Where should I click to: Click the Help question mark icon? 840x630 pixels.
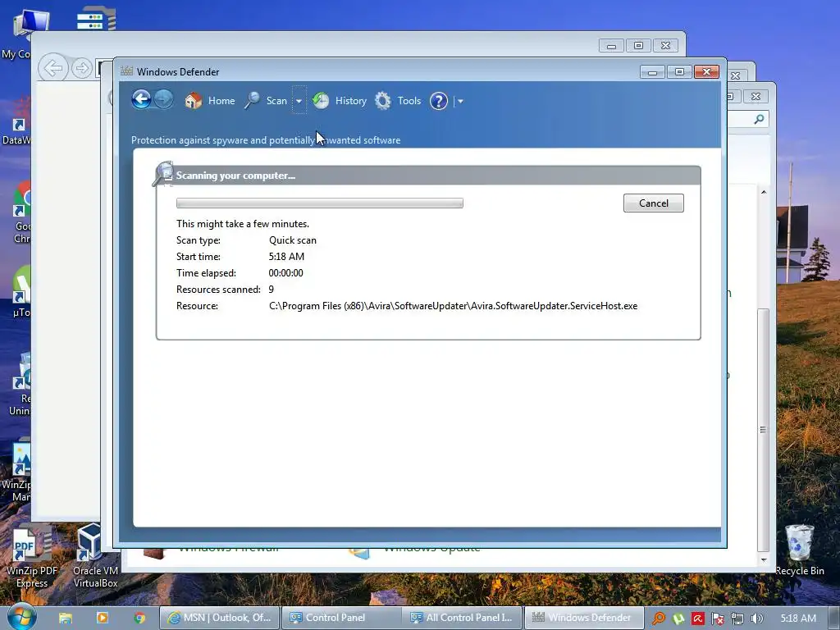439,101
